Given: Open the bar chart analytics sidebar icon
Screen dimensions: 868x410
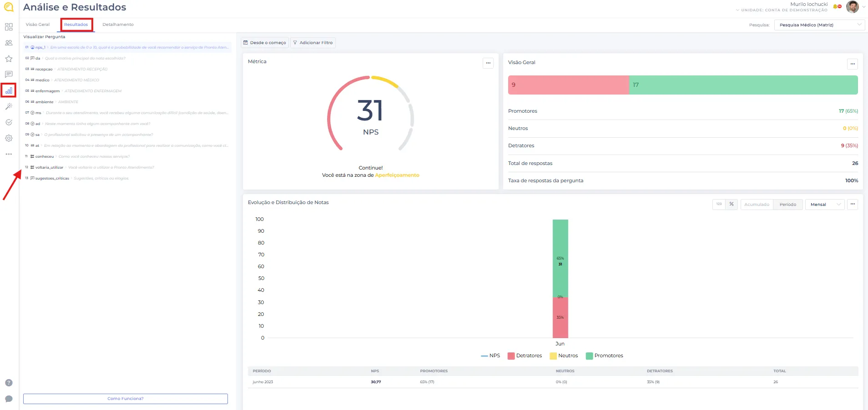Looking at the screenshot, I should [9, 90].
